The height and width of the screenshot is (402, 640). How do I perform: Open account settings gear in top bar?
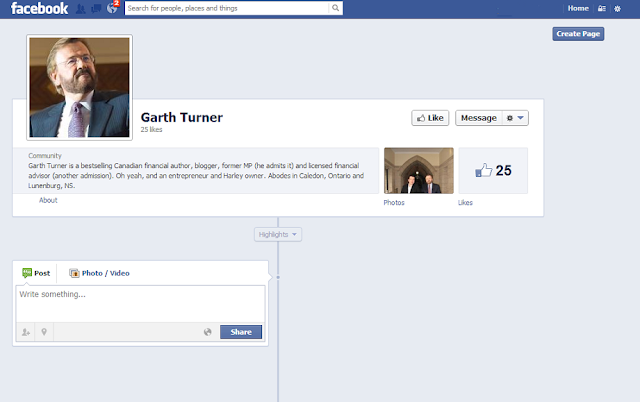pyautogui.click(x=617, y=9)
